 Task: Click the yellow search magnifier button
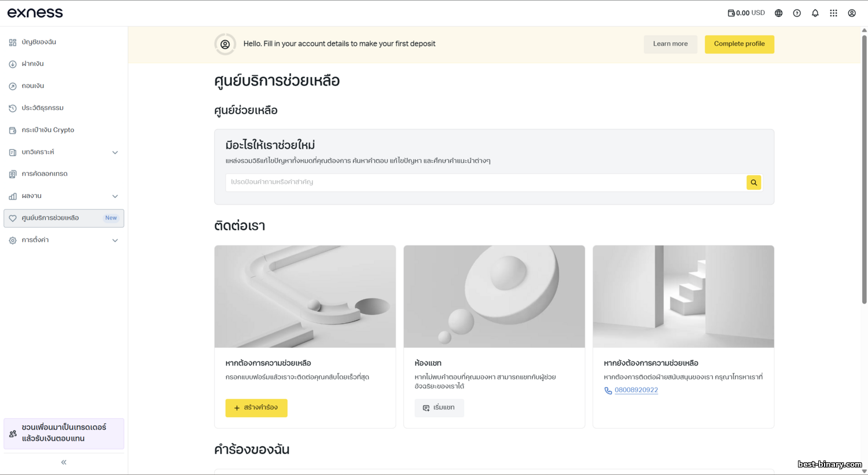point(753,182)
